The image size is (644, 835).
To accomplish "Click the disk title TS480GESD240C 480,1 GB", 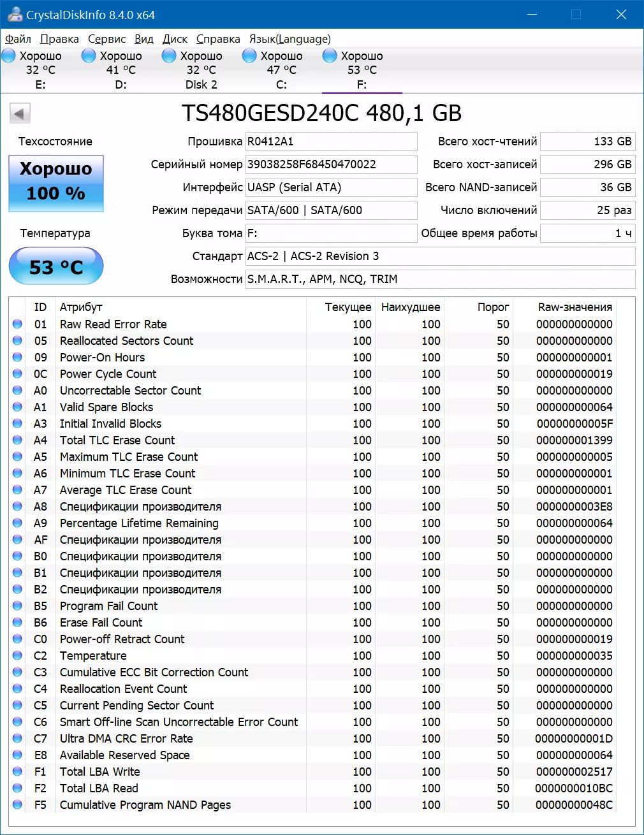I will click(x=322, y=113).
